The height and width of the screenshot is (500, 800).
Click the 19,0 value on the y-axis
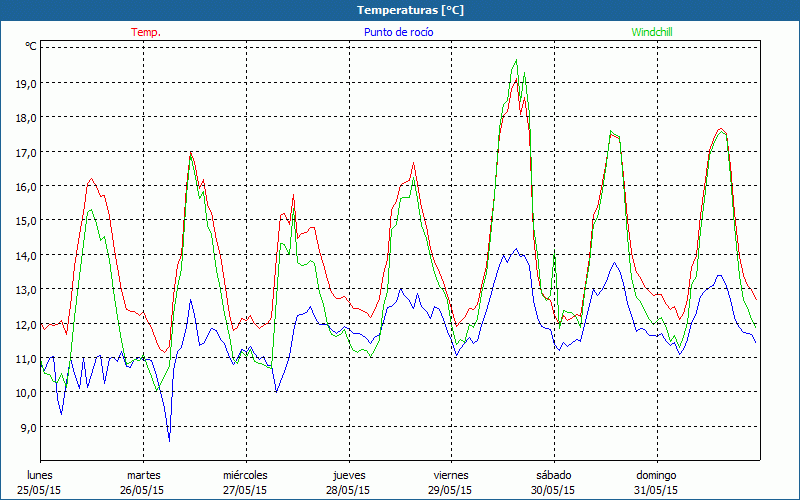(x=24, y=84)
